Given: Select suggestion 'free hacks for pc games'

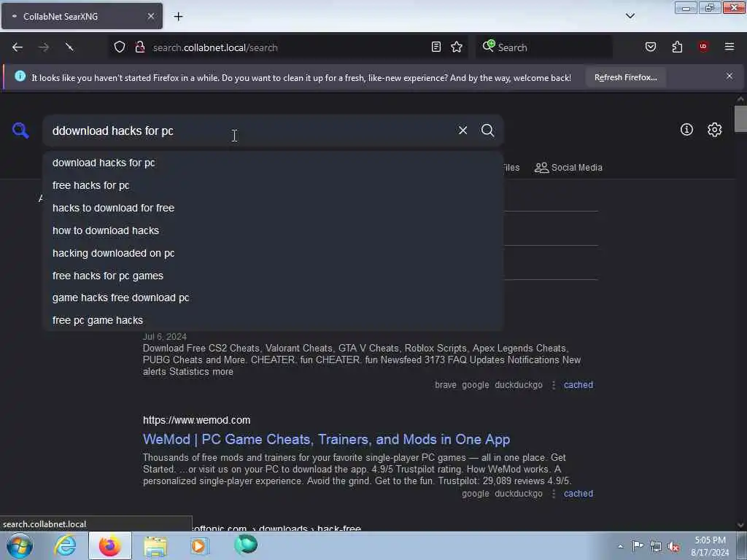Looking at the screenshot, I should pyautogui.click(x=273, y=276).
